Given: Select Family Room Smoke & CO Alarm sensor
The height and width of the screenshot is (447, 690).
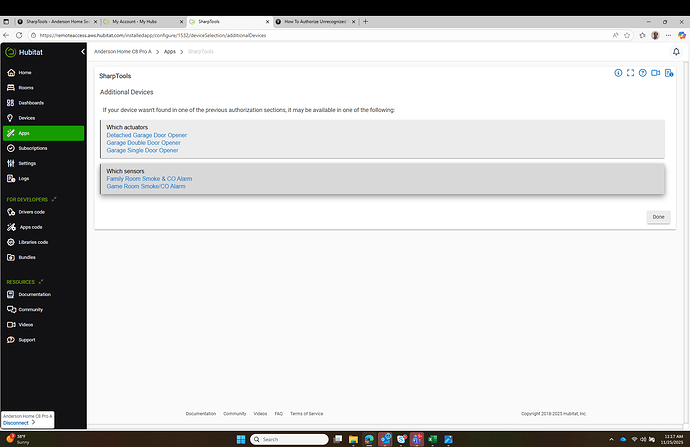Looking at the screenshot, I should 149,179.
